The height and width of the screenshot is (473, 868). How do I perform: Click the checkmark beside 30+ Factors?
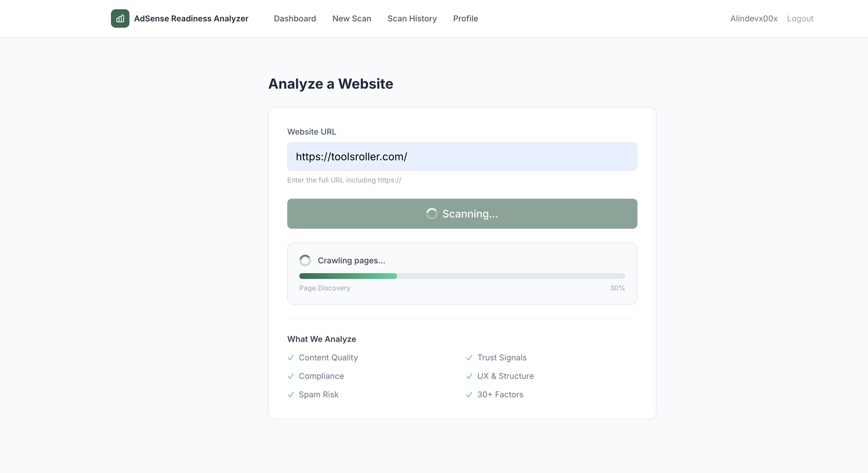pyautogui.click(x=469, y=395)
